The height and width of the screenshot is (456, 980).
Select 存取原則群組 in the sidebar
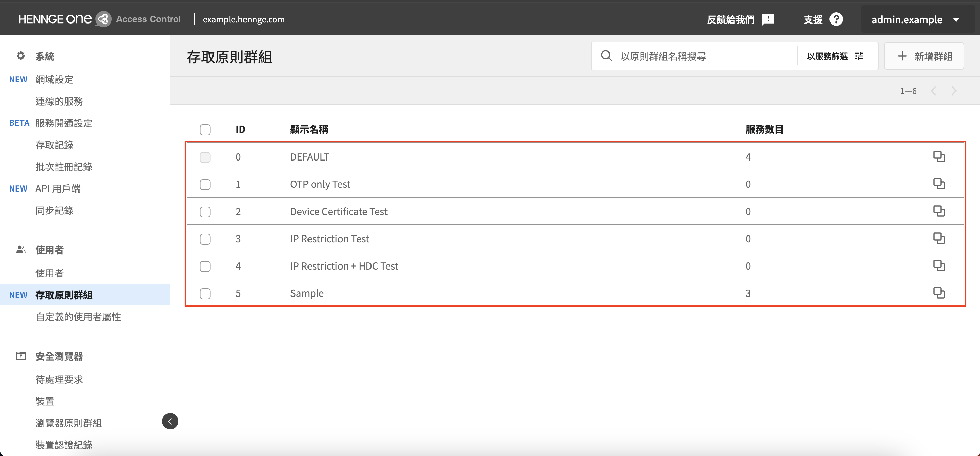point(64,294)
